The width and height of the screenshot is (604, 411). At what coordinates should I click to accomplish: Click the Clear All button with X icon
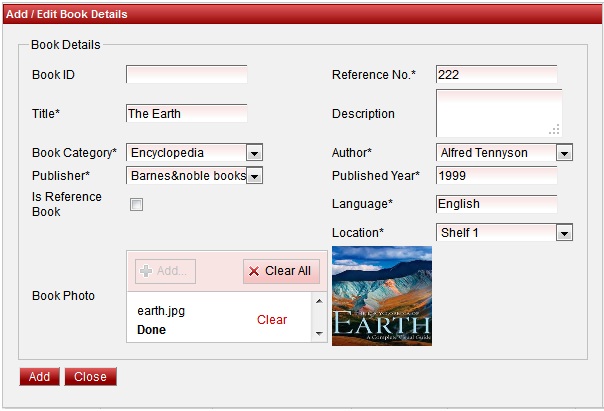[281, 271]
